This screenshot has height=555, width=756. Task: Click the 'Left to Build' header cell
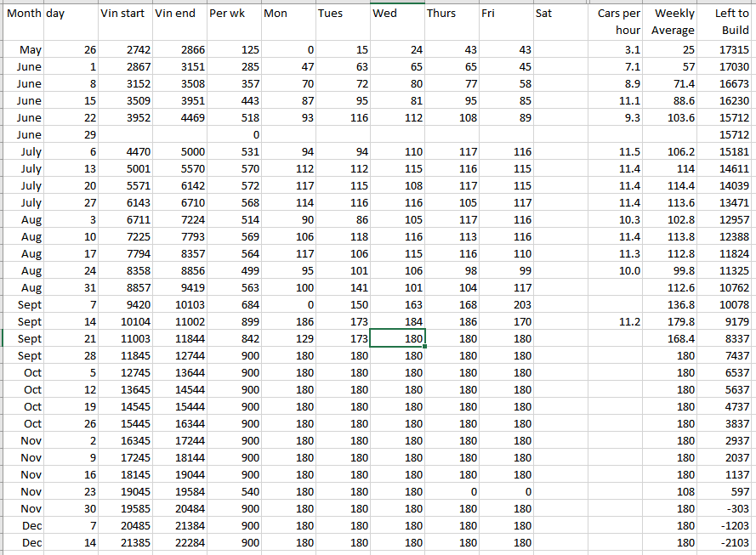(727, 21)
